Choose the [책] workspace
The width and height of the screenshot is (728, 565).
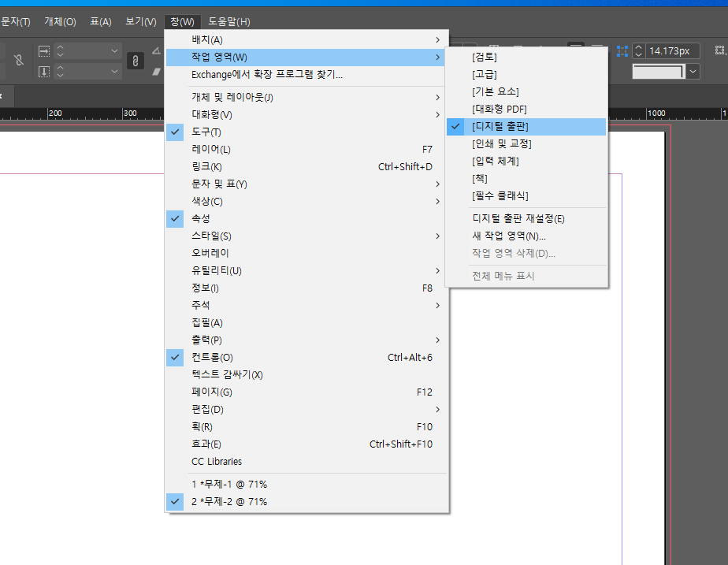[526, 179]
